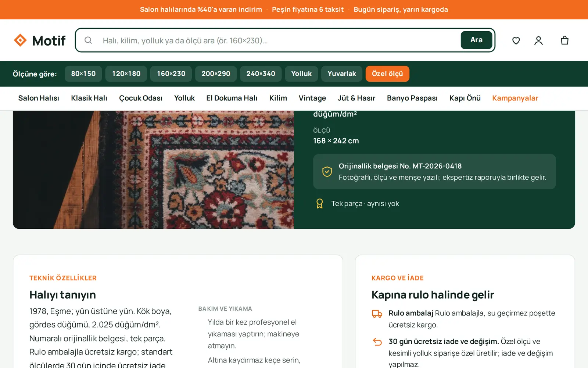Click the BAKIM VE YIKAMA label
Image resolution: width=588 pixels, height=368 pixels.
[225, 309]
